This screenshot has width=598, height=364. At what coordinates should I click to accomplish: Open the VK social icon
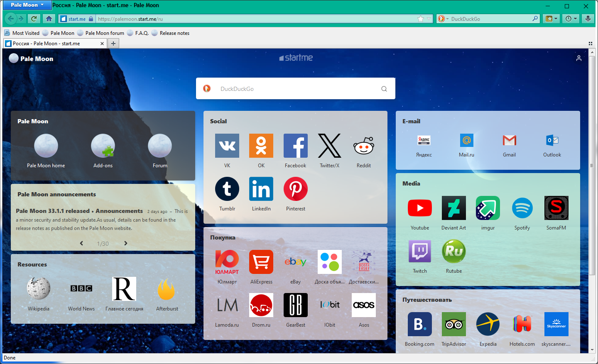point(227,146)
